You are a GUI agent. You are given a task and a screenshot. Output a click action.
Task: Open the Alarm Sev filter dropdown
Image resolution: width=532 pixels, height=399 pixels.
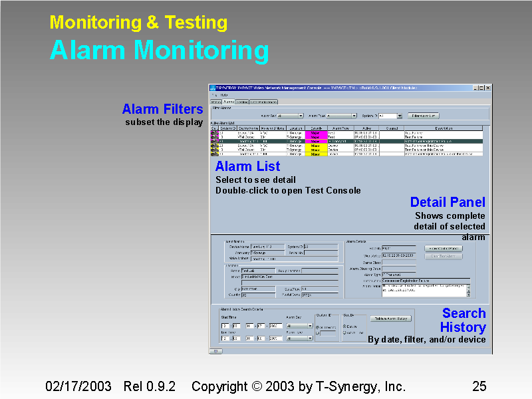301,116
